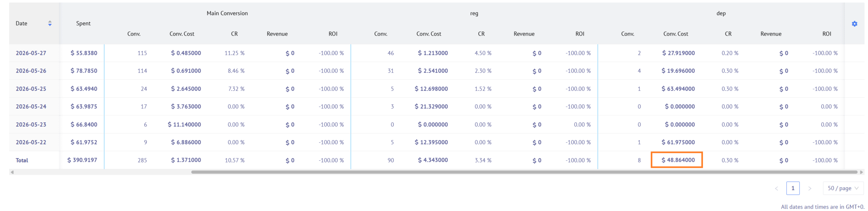Viewport: 868px width, 211px height.
Task: Click the reg group header
Action: coord(474,13)
